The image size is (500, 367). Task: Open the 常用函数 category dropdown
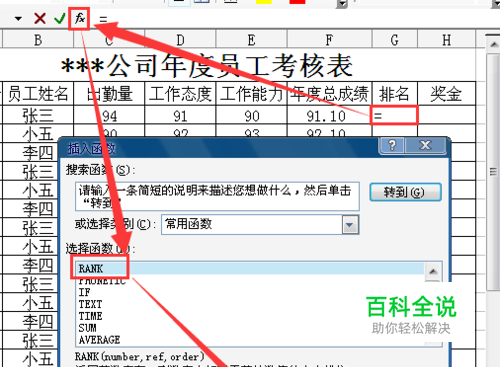point(350,225)
